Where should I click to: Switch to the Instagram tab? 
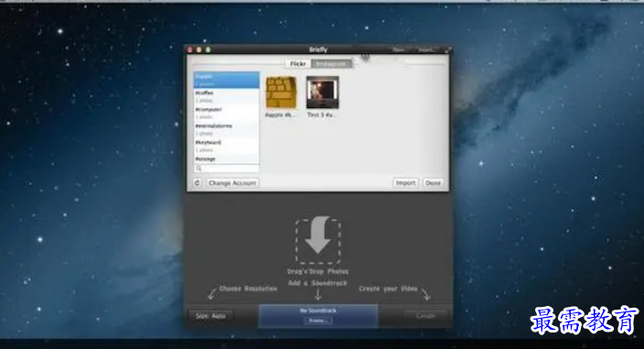click(331, 64)
